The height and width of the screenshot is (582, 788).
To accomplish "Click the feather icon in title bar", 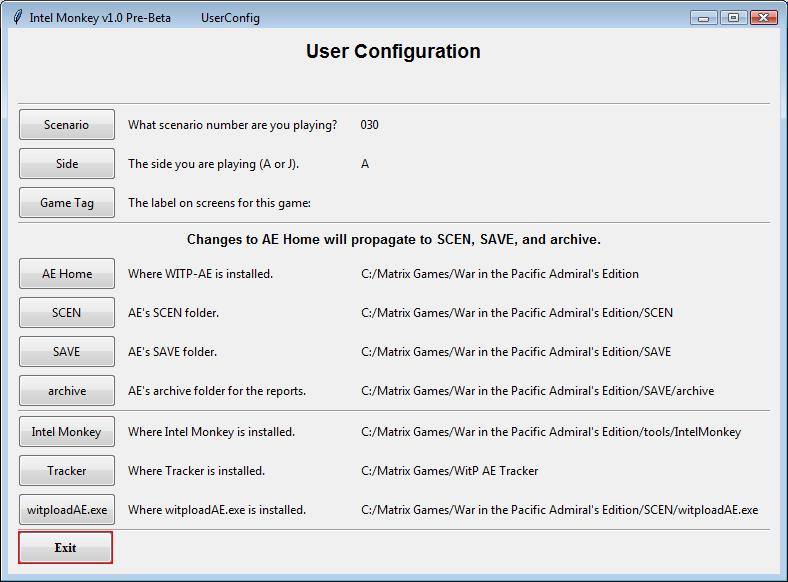I will click(17, 17).
